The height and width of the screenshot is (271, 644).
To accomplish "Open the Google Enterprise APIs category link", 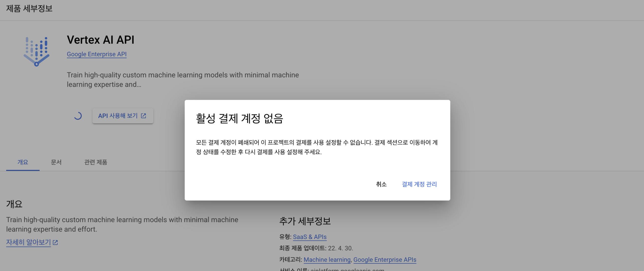I will [385, 260].
